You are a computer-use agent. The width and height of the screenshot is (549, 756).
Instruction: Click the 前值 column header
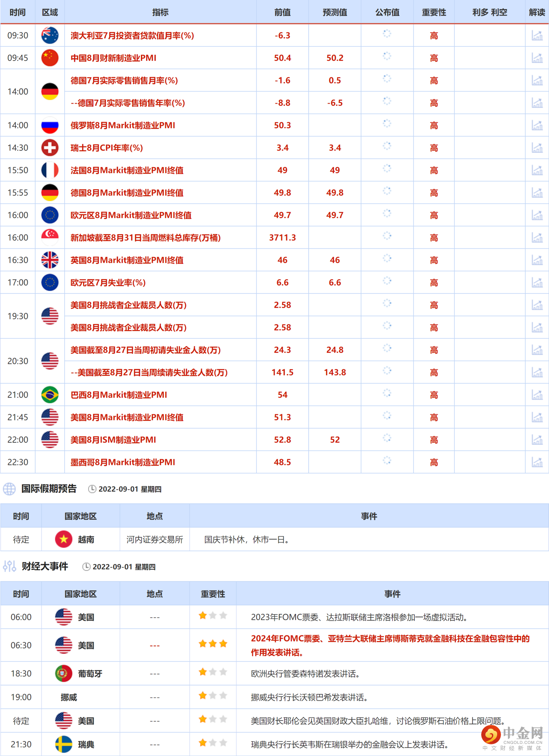point(283,12)
